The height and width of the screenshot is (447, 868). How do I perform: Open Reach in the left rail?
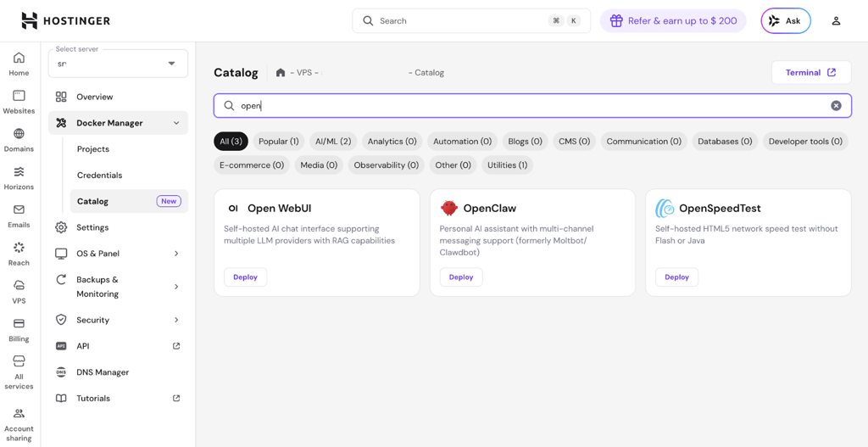pos(19,254)
